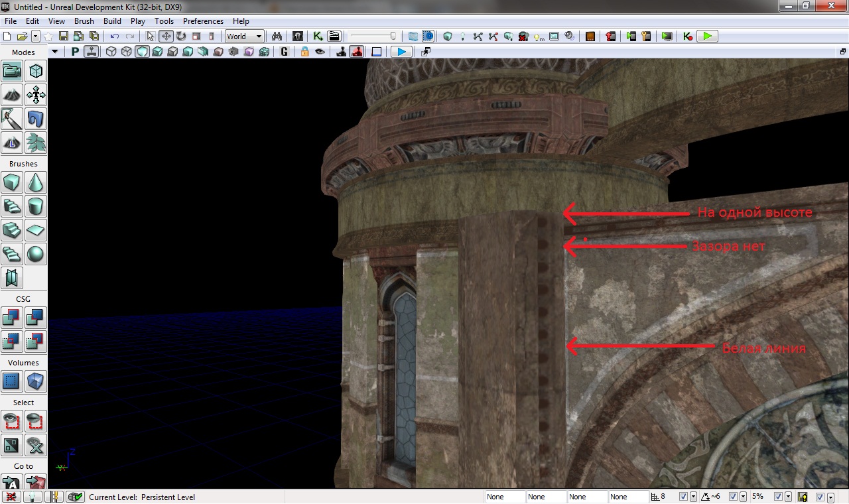Open the World coordinate system dropdown
The height and width of the screenshot is (504, 849).
click(245, 36)
